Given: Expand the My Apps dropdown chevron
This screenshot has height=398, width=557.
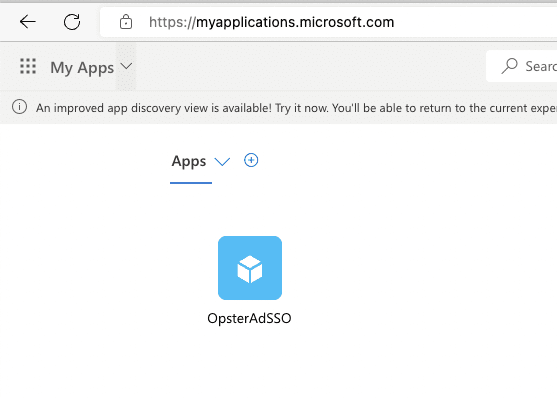Looking at the screenshot, I should (x=126, y=66).
